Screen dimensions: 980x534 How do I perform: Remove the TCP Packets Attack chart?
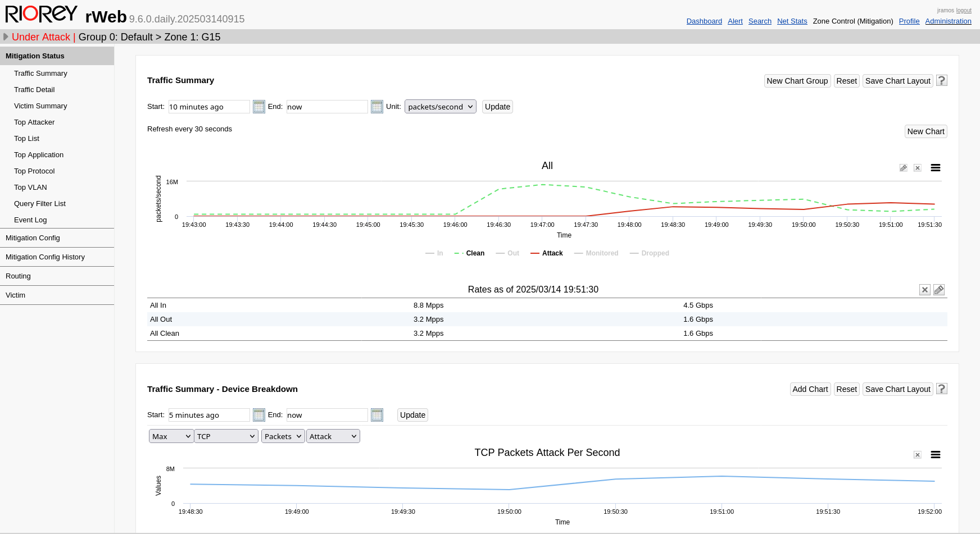[x=918, y=455]
